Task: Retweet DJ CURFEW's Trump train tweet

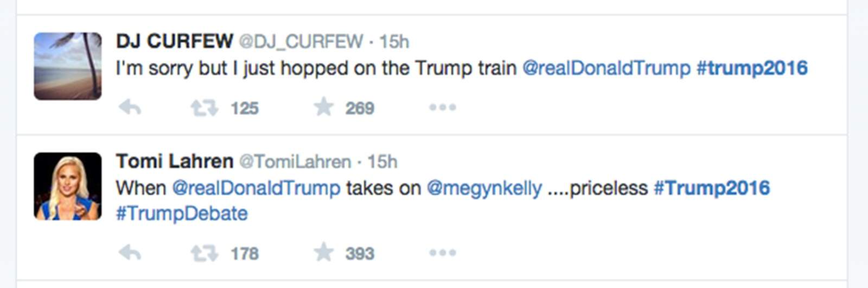Action: pyautogui.click(x=204, y=108)
